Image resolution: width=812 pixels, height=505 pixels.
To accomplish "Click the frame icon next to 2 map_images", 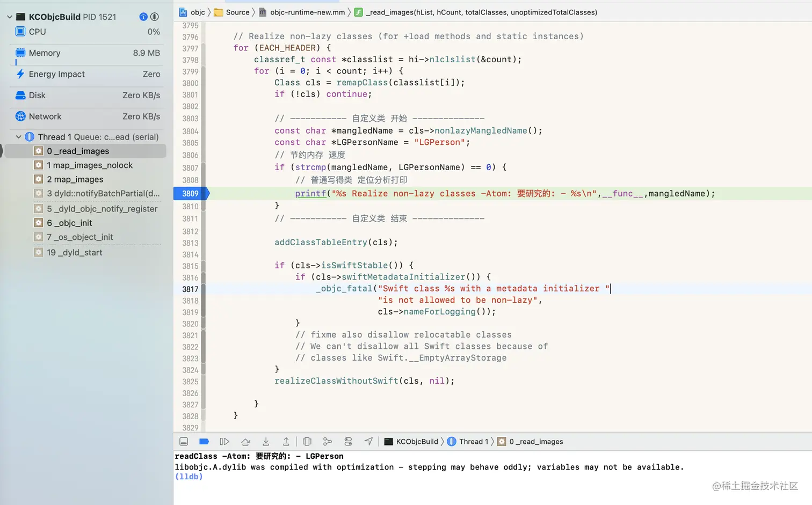I will point(39,179).
